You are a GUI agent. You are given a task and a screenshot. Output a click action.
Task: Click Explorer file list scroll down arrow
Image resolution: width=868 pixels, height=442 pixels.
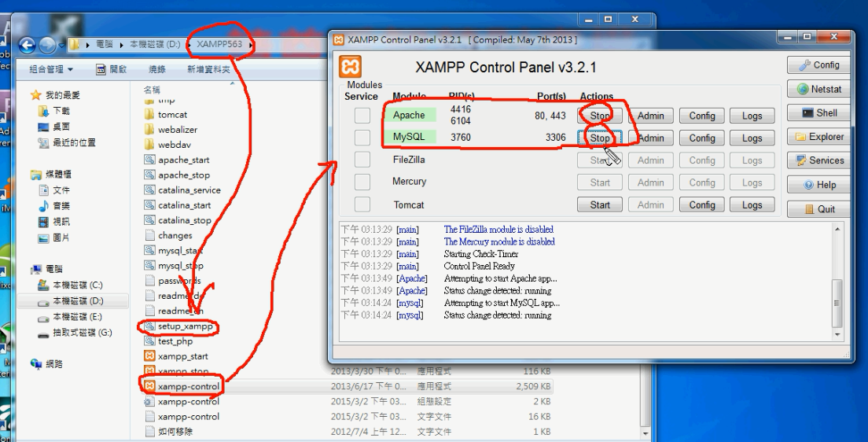[645, 433]
